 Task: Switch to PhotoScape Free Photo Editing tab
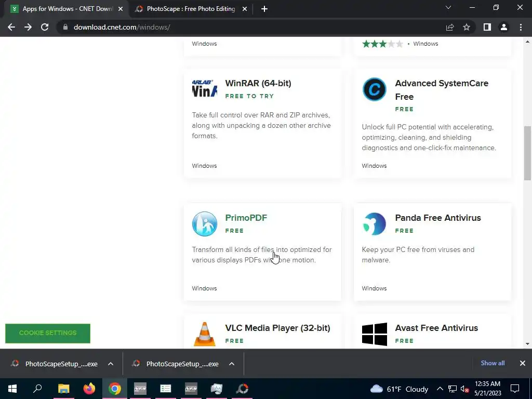tap(191, 9)
